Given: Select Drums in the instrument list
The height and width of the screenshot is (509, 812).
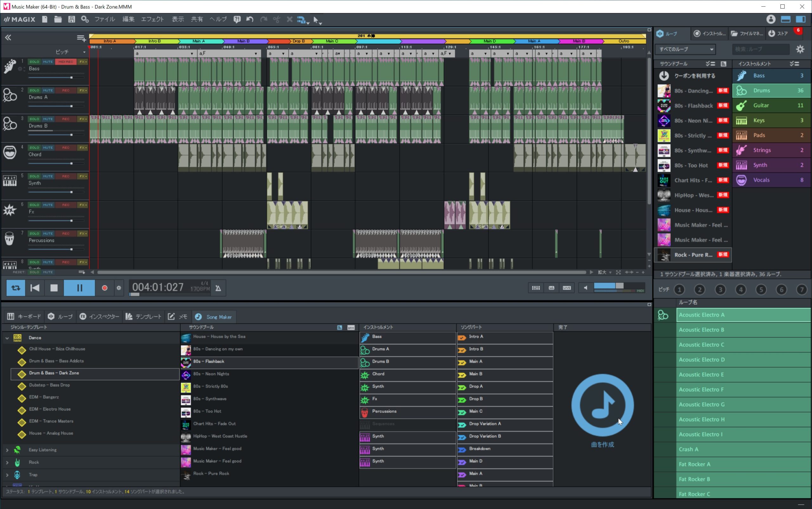Looking at the screenshot, I should coord(771,90).
